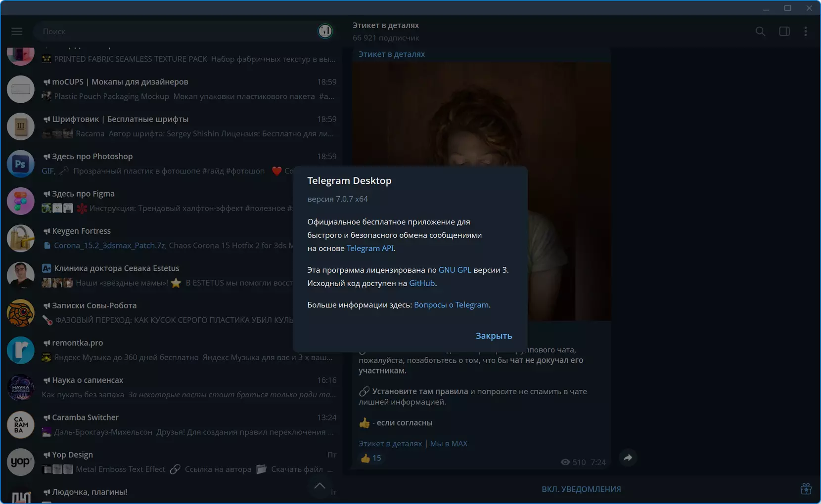
Task: Click the Photoshop Ps avatar
Action: pos(21,164)
